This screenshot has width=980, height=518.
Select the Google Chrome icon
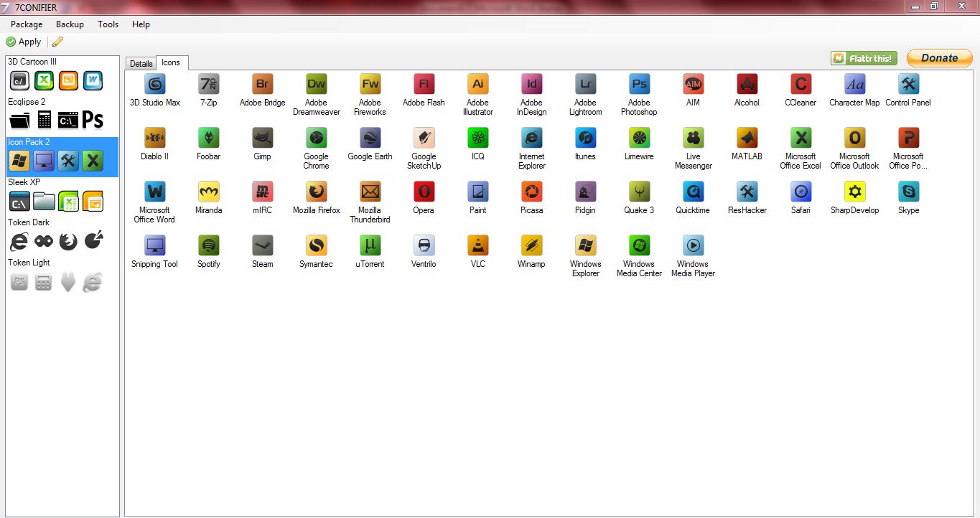tap(316, 138)
